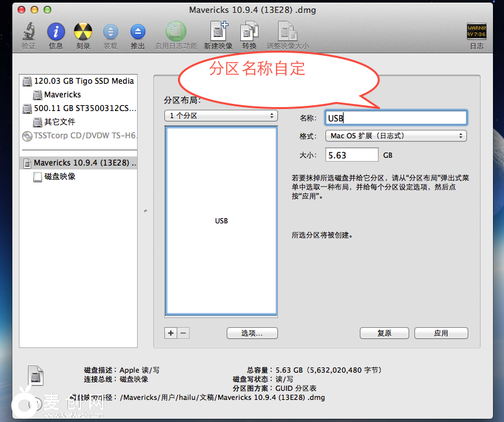Open the format dropdown Mac OS 扩展 (日志式)
This screenshot has height=422, width=504.
click(396, 136)
